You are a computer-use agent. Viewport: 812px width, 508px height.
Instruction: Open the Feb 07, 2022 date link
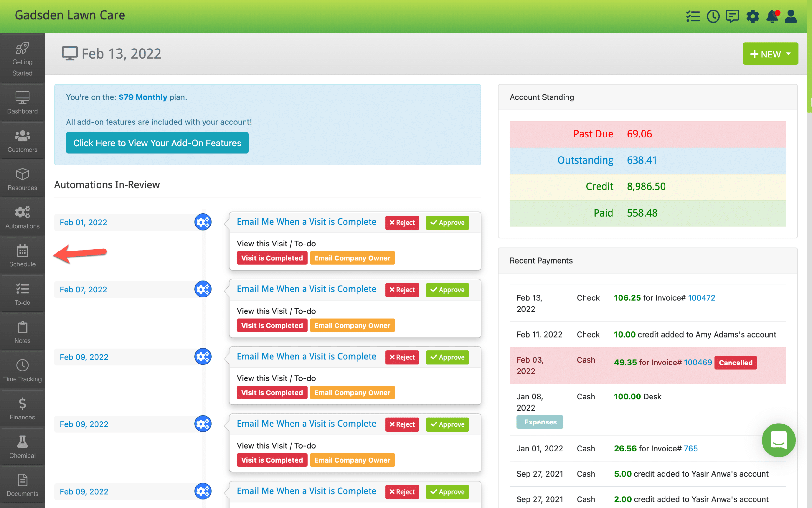[83, 290]
